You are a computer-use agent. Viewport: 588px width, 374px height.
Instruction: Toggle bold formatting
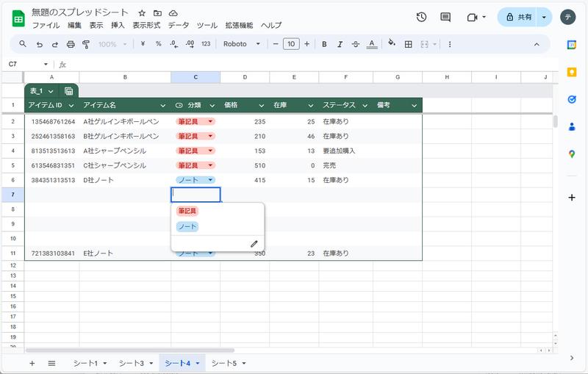pos(324,44)
